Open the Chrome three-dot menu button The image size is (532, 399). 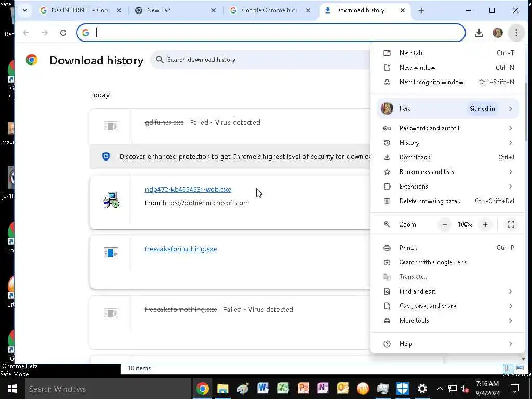(516, 33)
